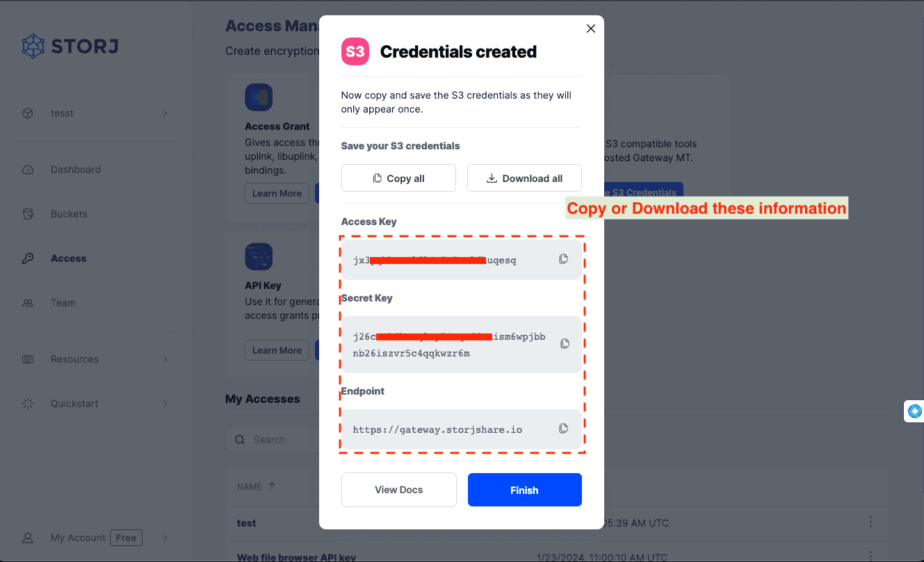Download all S3 credentials

[x=524, y=179]
